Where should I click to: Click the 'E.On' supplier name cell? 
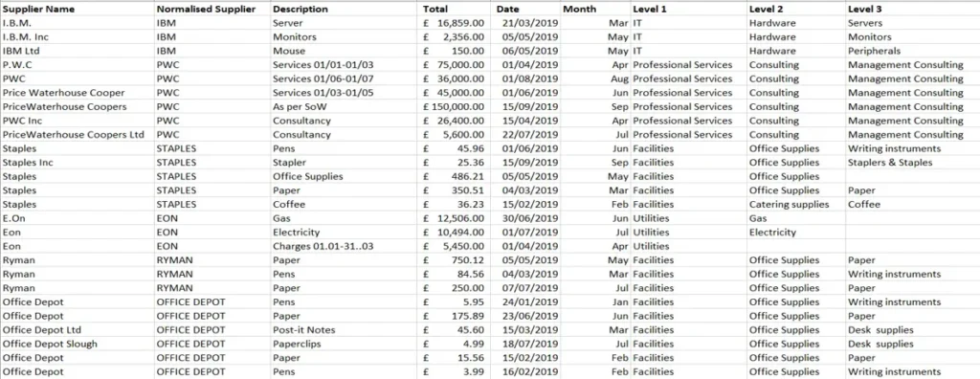pos(78,218)
